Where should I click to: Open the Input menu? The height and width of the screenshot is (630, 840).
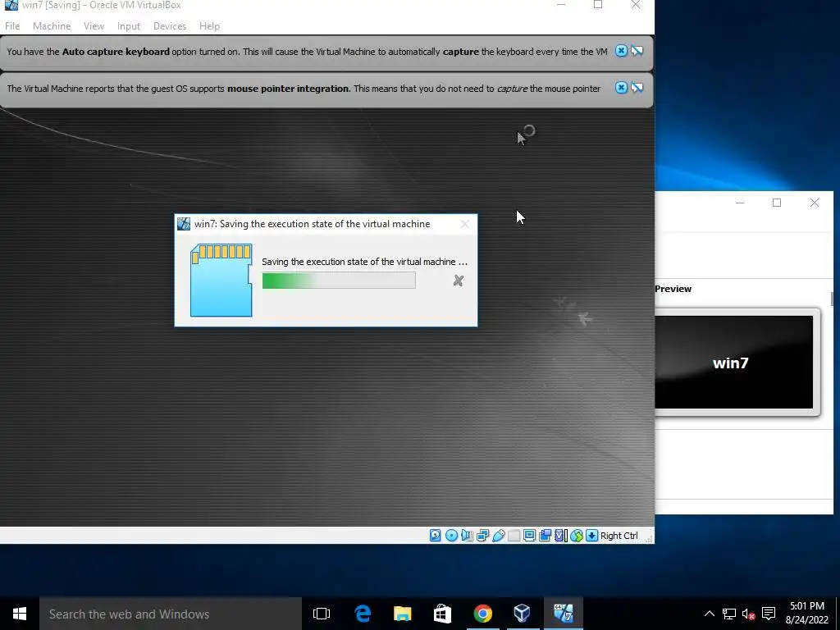(x=129, y=25)
